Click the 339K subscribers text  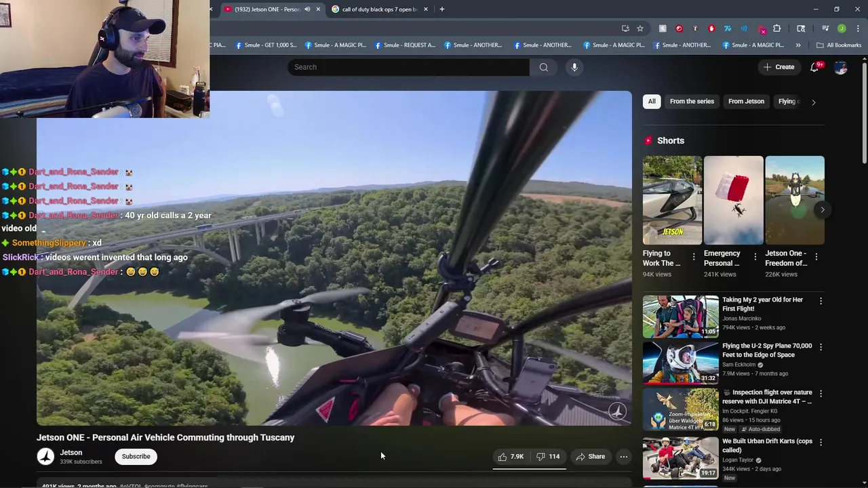(81, 462)
